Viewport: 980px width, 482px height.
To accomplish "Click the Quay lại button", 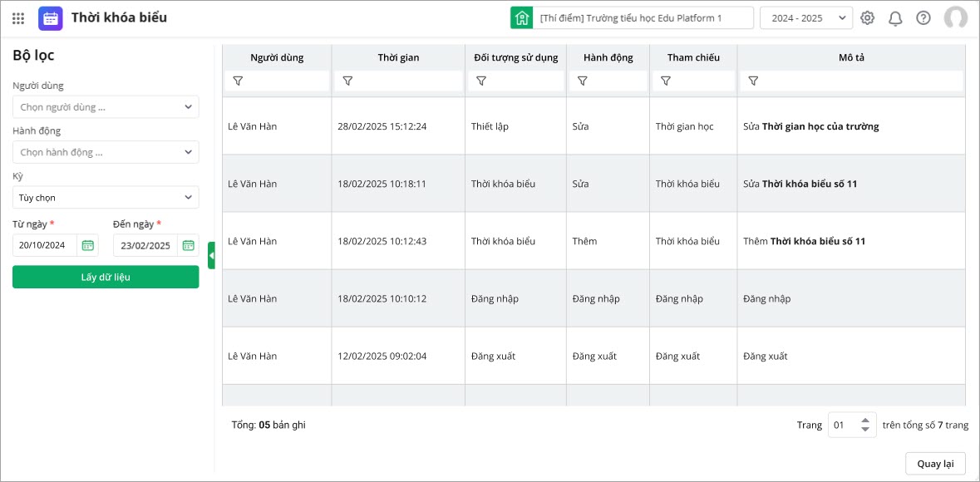I will (935, 464).
